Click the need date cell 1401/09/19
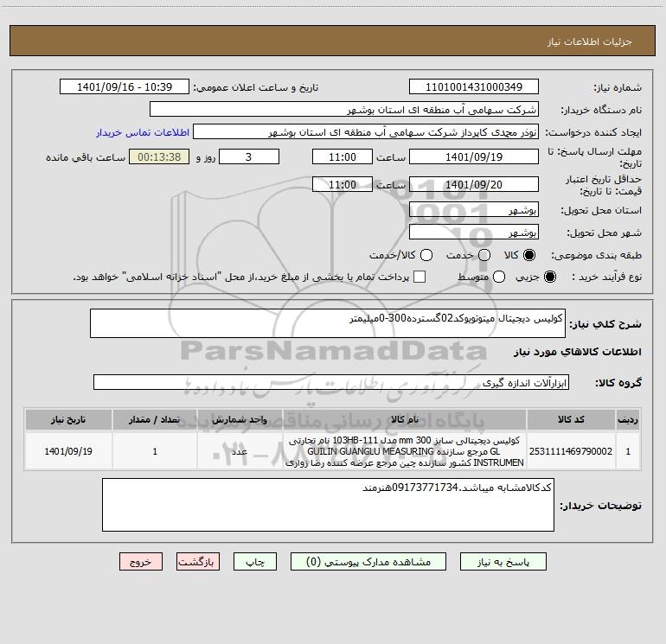Image resolution: width=666 pixels, height=644 pixels. click(68, 451)
